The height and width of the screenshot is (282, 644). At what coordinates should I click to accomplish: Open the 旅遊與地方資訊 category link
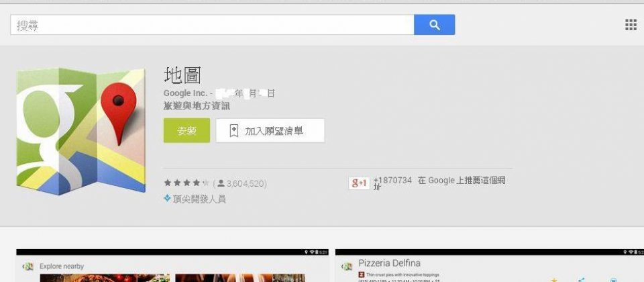pos(197,106)
